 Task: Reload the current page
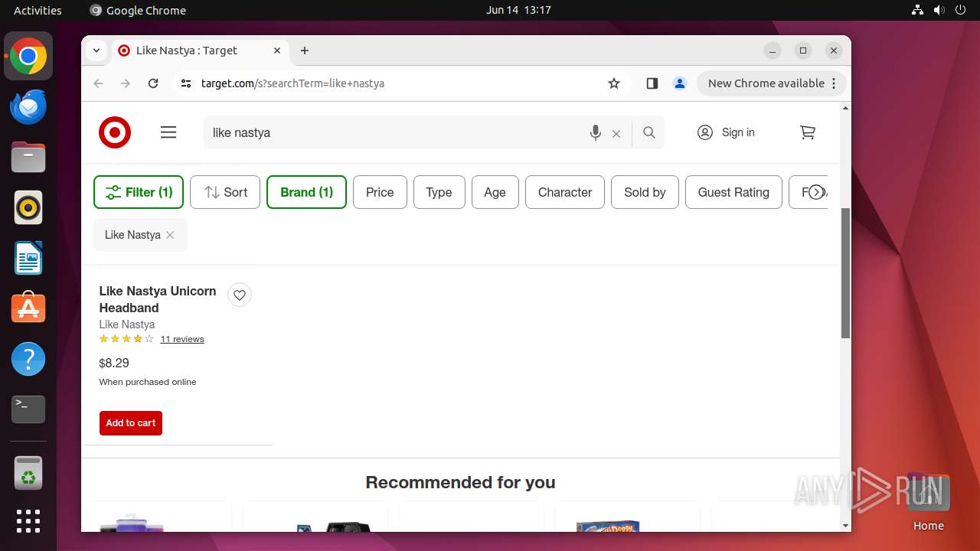point(153,83)
